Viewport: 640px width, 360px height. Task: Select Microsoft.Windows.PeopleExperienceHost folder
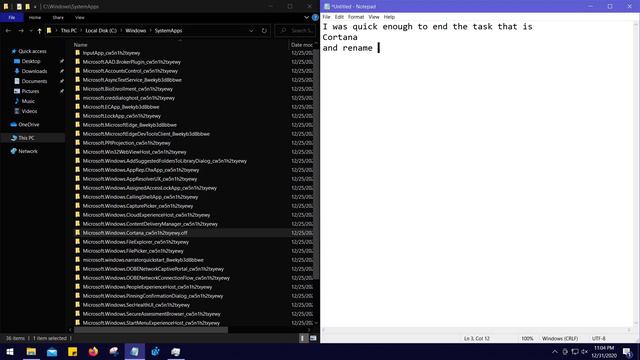[x=147, y=287]
